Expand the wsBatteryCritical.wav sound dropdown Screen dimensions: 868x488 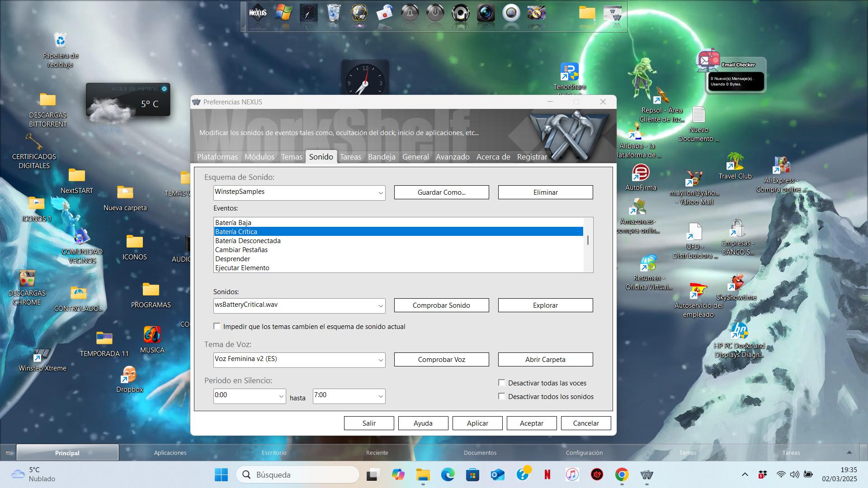pos(380,306)
